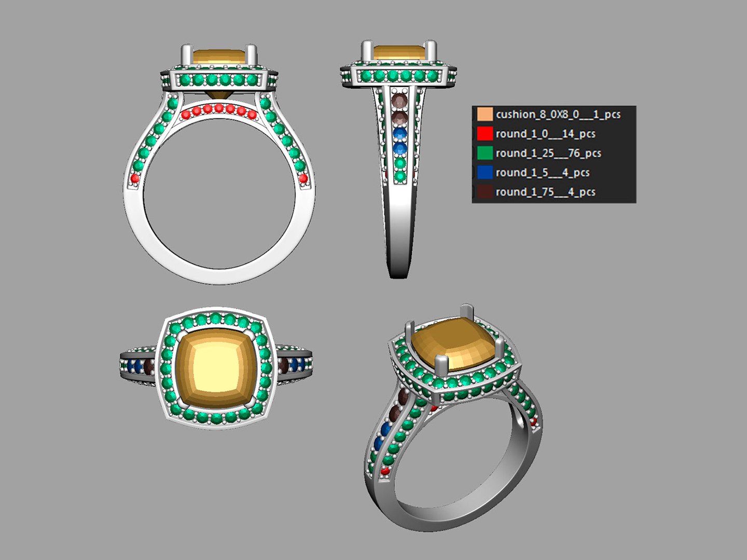
Task: Select the text round_1_25___76_pcs
Action: coord(548,153)
